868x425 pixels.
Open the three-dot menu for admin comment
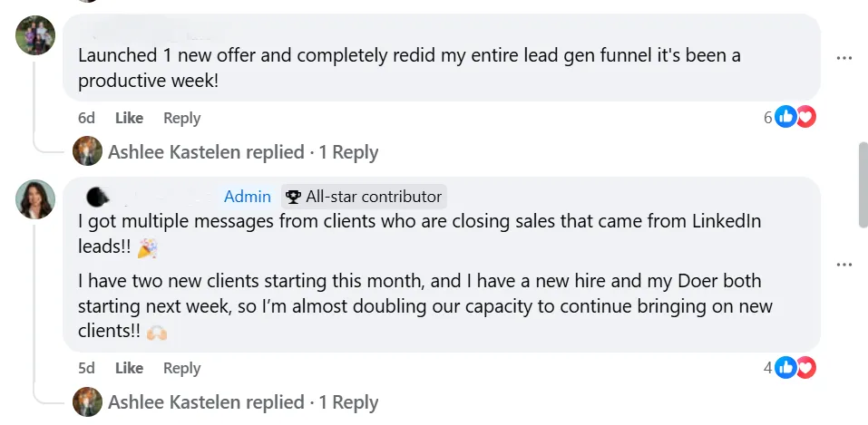coord(844,265)
